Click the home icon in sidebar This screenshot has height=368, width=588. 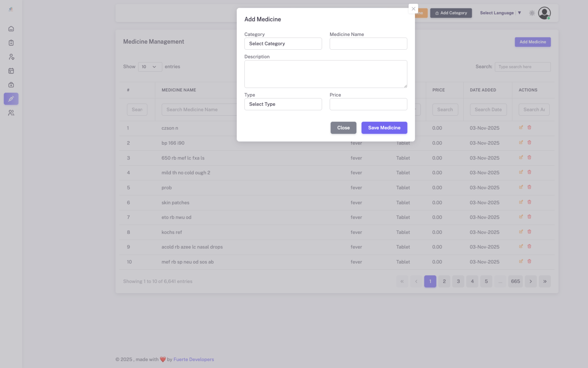(x=11, y=29)
